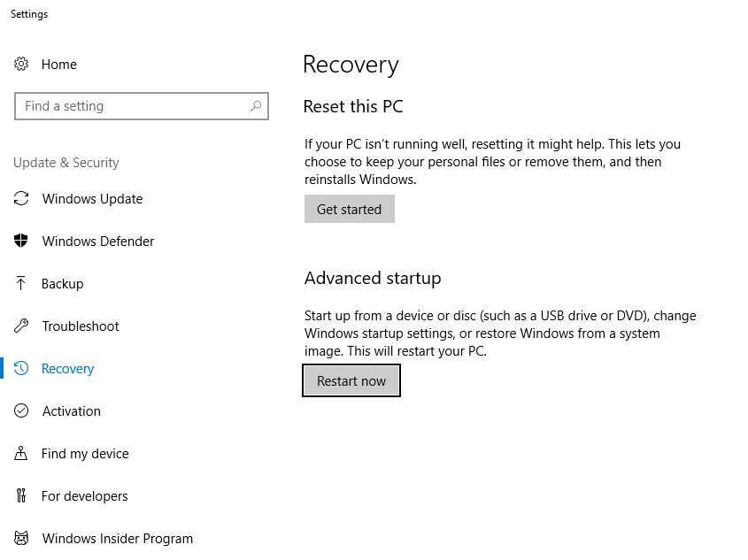Viewport: 748px width, 560px height.
Task: Open the Troubleshoot page
Action: [x=80, y=326]
